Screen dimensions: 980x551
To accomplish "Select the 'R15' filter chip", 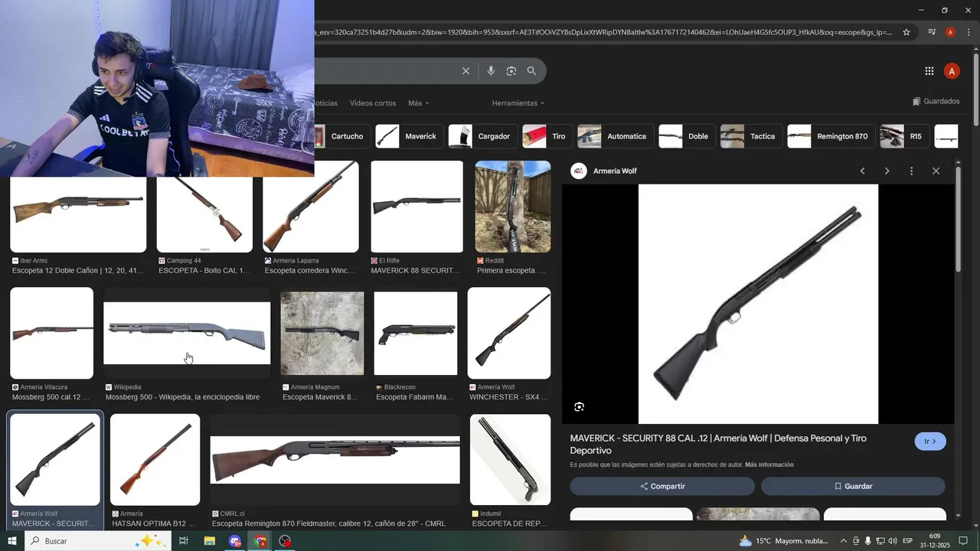I will 904,136.
